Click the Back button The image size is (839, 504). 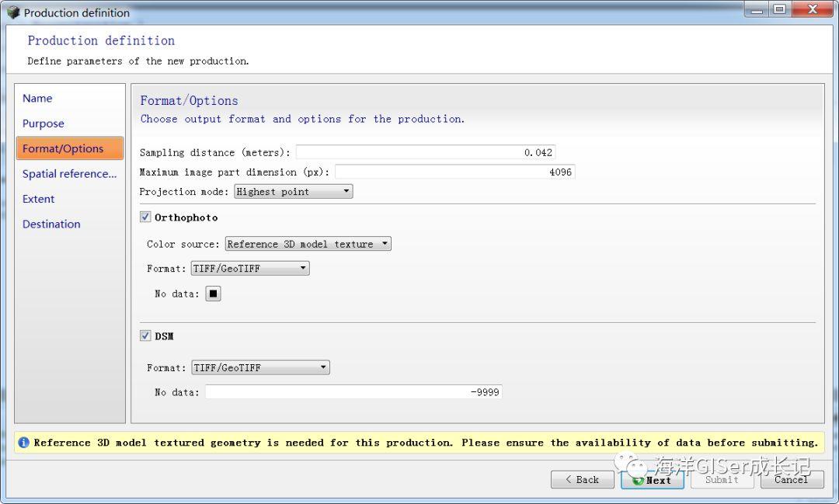click(582, 479)
